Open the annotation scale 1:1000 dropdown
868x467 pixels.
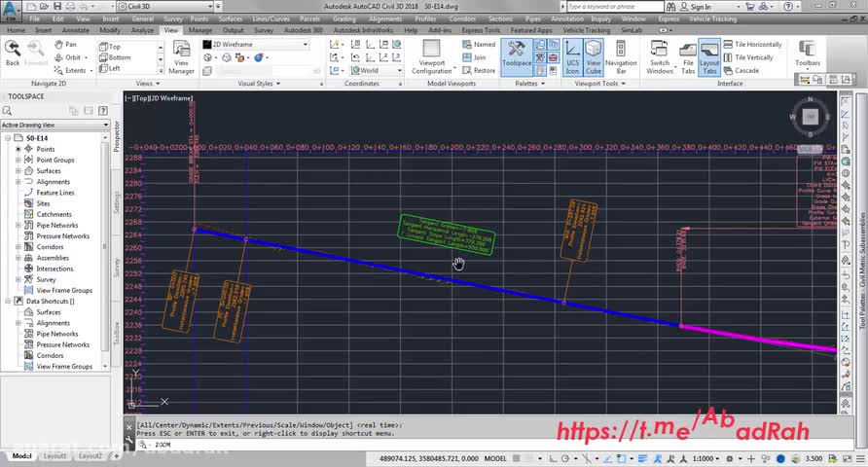[x=705, y=458]
